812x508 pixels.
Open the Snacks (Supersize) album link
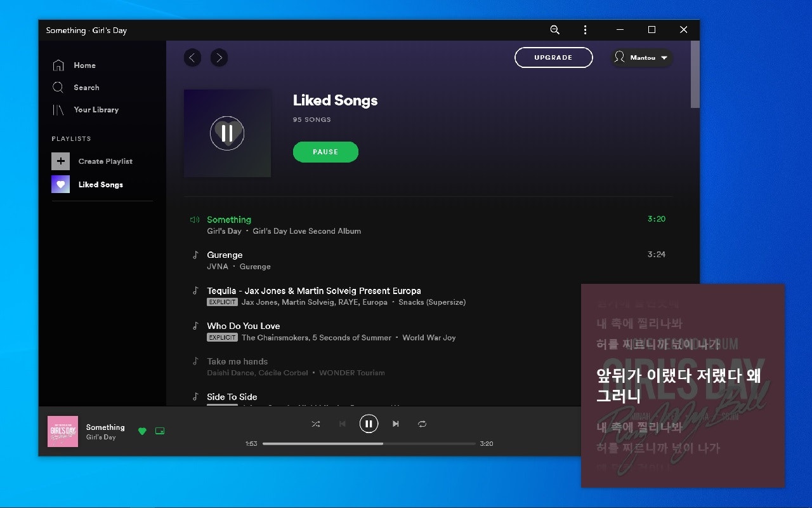[x=432, y=302]
